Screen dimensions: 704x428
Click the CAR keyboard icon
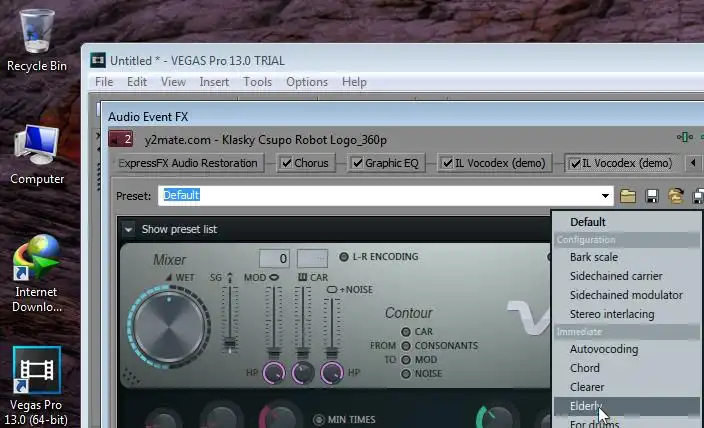[303, 278]
